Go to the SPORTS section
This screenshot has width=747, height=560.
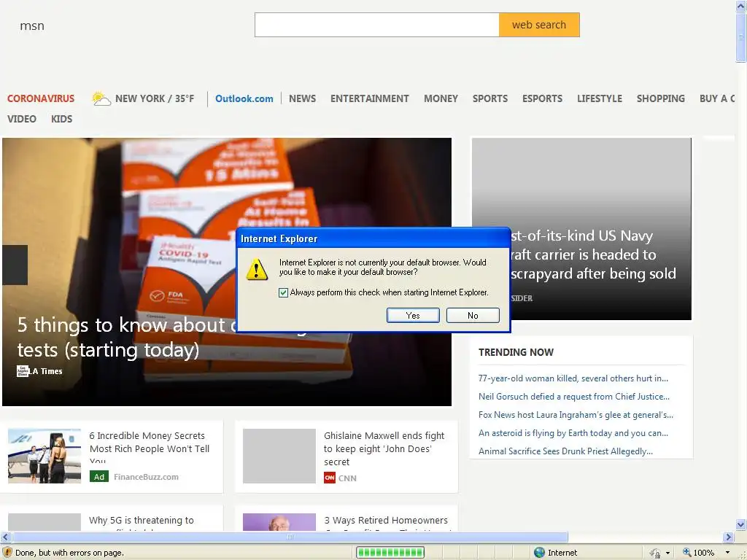(x=490, y=98)
